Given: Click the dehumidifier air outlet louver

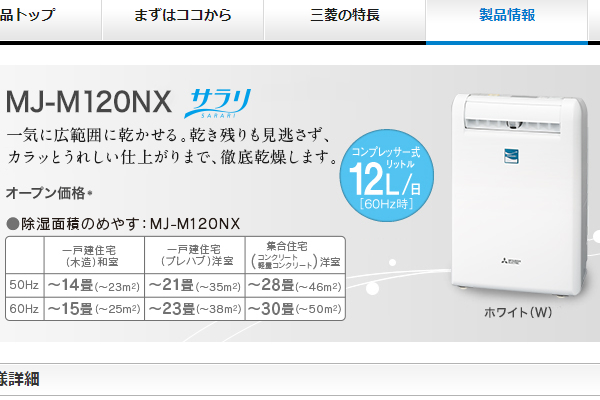Looking at the screenshot, I should 513,123.
